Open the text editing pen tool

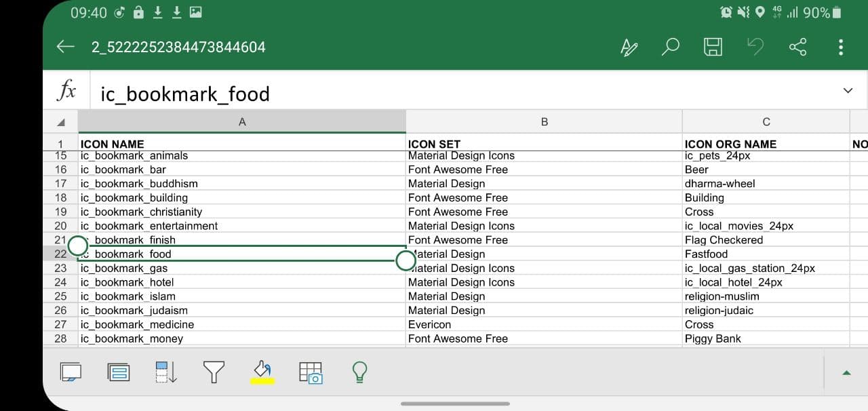click(x=629, y=47)
